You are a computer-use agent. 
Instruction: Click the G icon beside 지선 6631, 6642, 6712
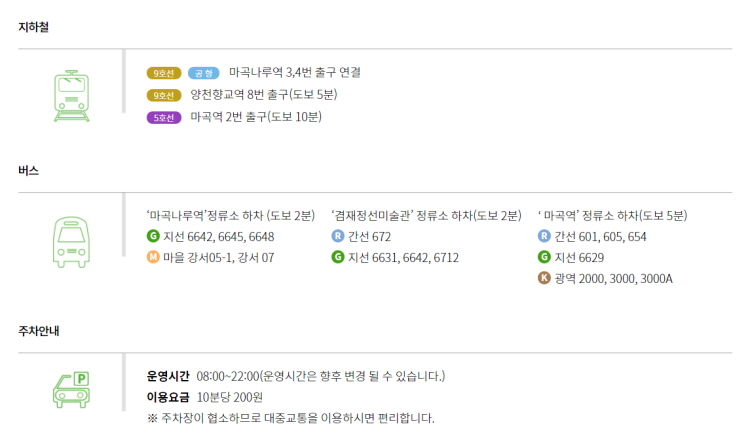click(338, 257)
